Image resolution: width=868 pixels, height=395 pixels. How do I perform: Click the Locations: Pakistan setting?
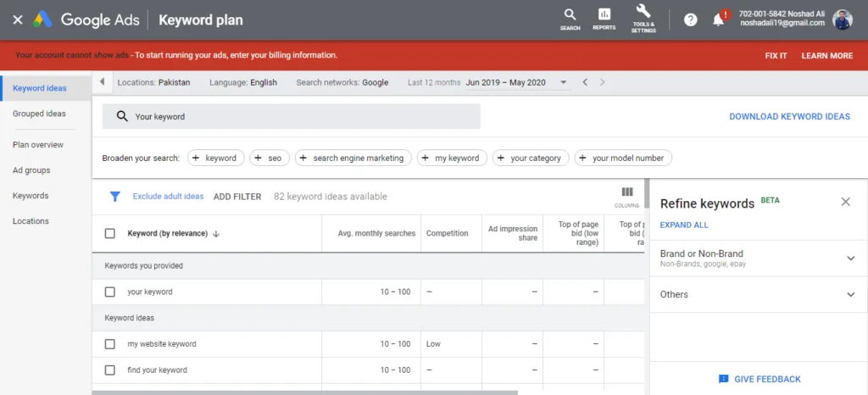[153, 82]
